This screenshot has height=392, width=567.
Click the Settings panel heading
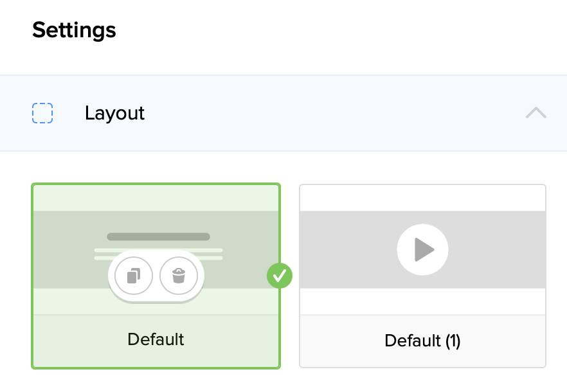[74, 30]
